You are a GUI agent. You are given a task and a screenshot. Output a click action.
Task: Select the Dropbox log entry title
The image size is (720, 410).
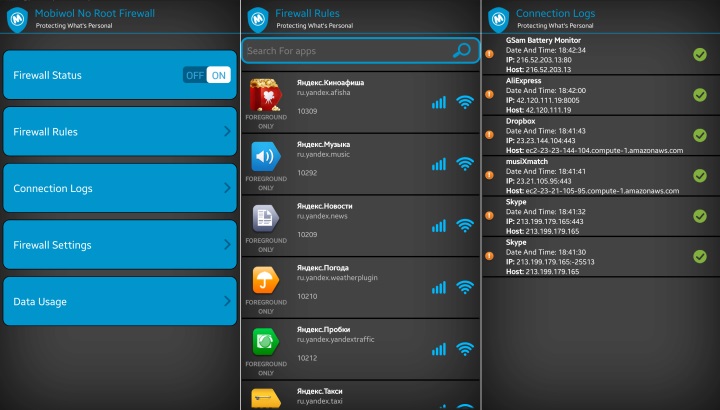520,121
